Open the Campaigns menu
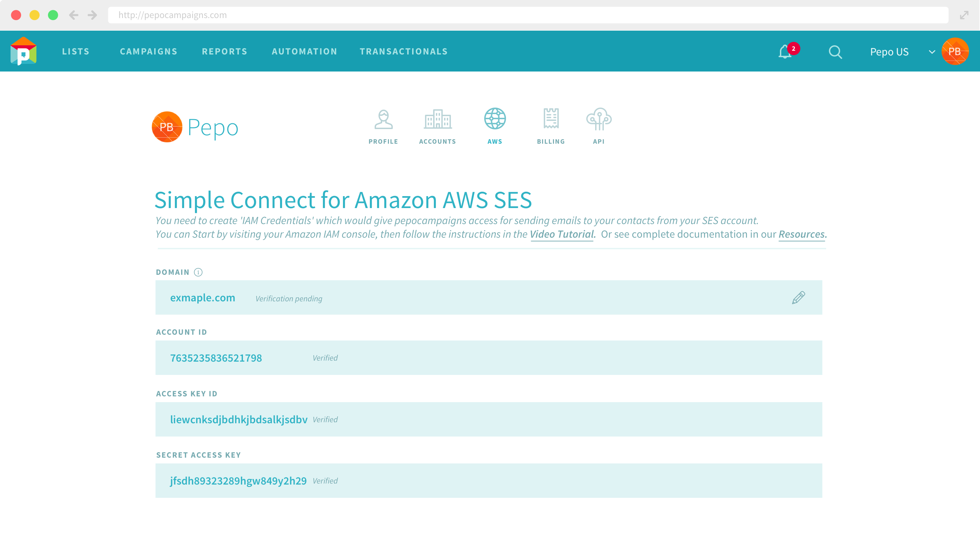 pyautogui.click(x=148, y=51)
